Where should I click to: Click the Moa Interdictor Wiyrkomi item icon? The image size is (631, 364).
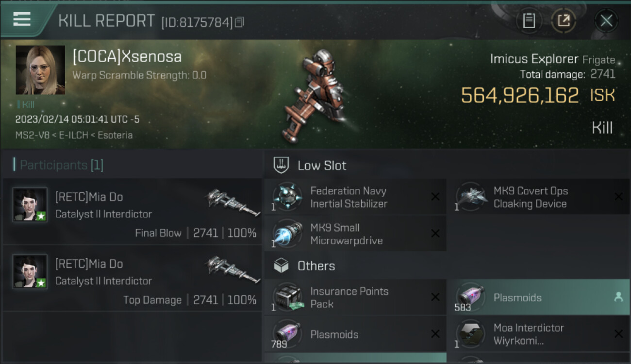[x=471, y=334]
